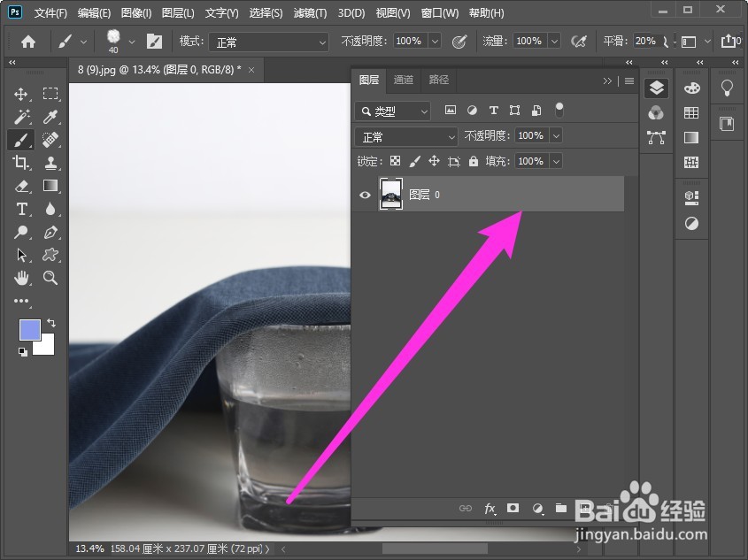
Task: Open the Paths panel icon in dock
Action: click(657, 137)
